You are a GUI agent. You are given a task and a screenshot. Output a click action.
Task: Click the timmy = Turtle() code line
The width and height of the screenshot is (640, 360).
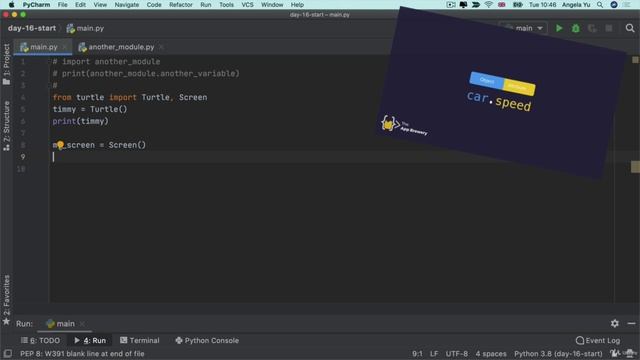(90, 109)
